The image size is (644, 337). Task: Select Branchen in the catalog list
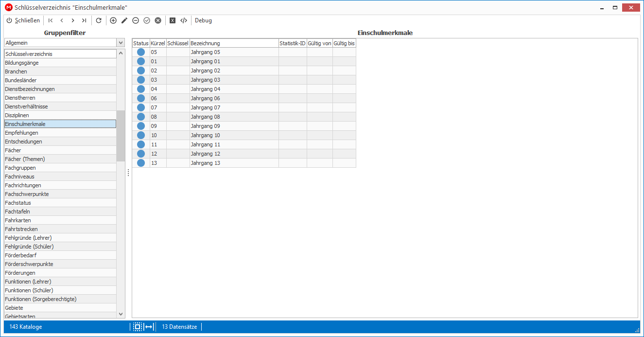coord(60,71)
